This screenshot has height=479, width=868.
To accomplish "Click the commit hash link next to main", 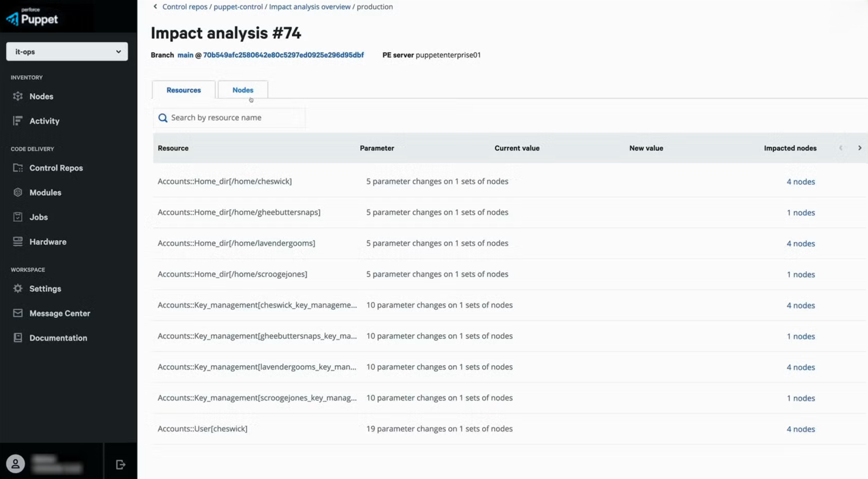I will (x=283, y=55).
